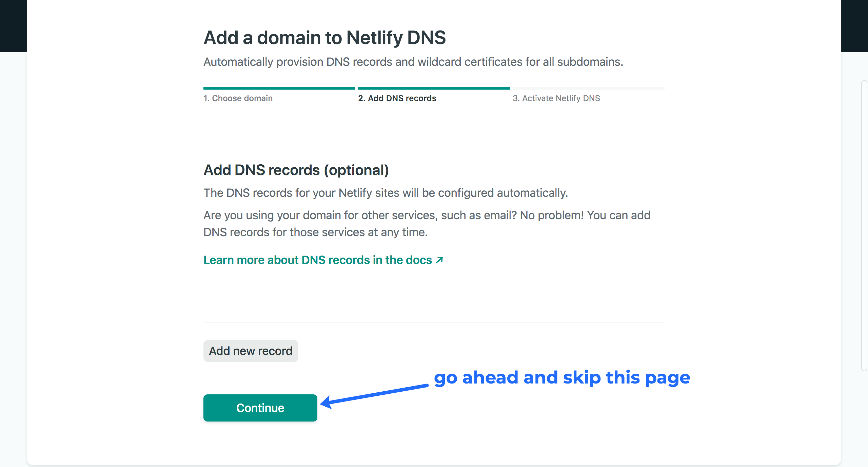Viewport: 868px width, 467px height.
Task: Click the Add DNS records (optional) heading
Action: point(296,170)
